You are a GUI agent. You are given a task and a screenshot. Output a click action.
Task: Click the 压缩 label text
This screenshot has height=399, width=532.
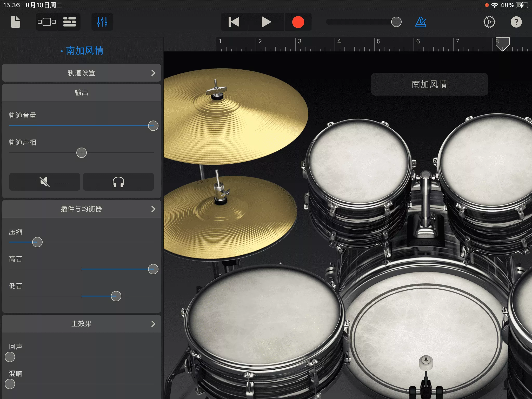16,232
